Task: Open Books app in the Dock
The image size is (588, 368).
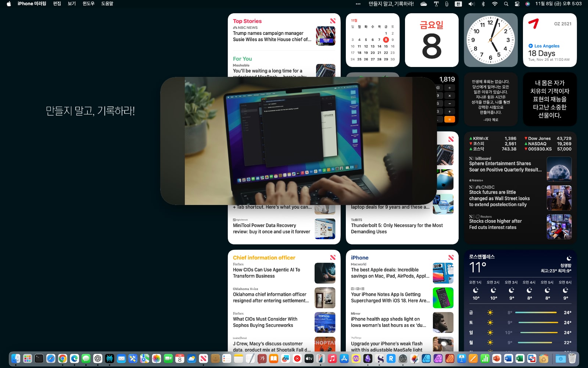Action: 273,358
